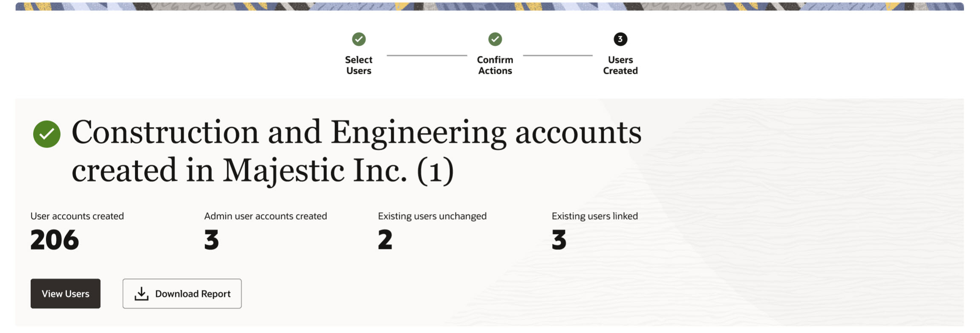
Task: Click the Confirm Actions step checkmark icon
Action: [x=495, y=39]
